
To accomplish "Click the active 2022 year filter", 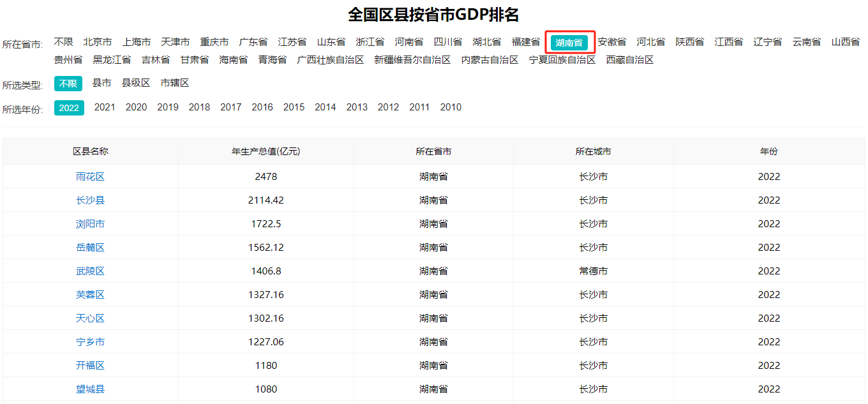I will coord(69,108).
